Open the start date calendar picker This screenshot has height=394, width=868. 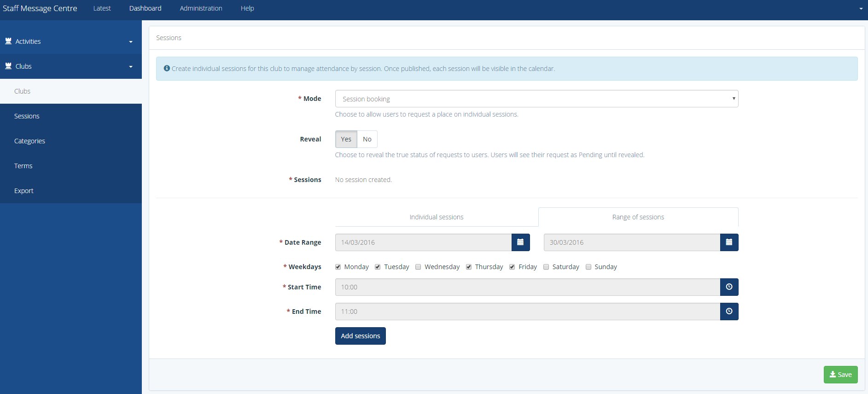[x=520, y=242]
